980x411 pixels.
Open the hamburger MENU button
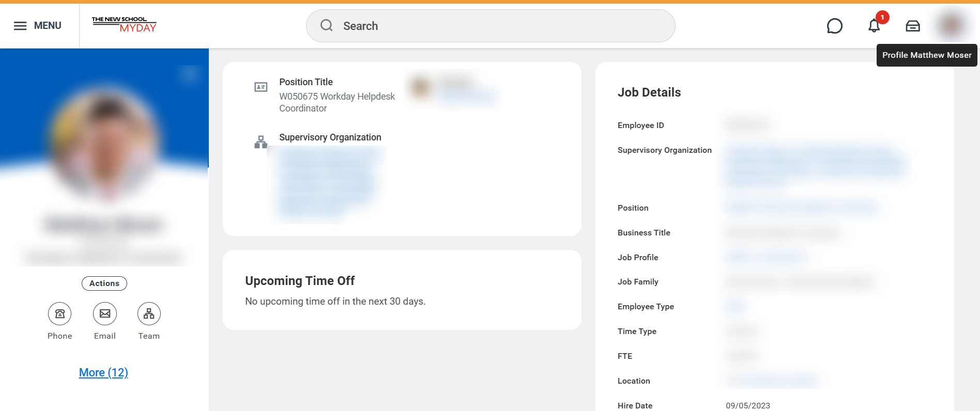tap(37, 26)
